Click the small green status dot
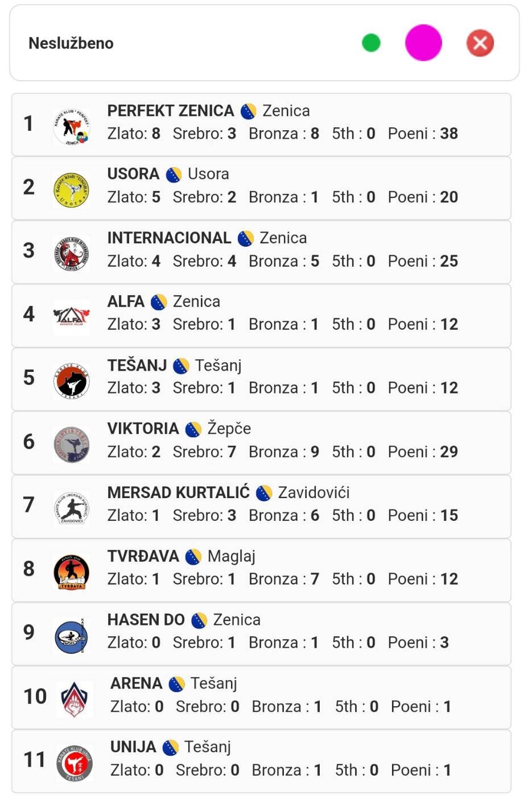The height and width of the screenshot is (812, 524). click(371, 43)
